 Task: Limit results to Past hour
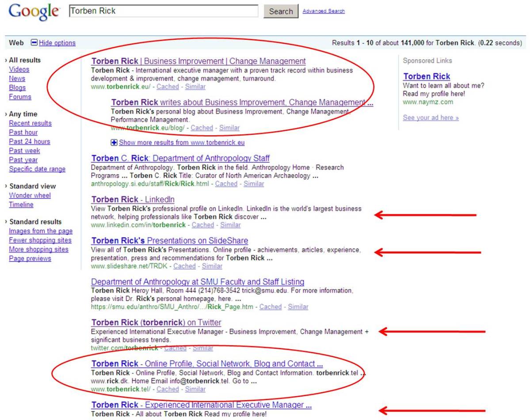(x=23, y=132)
